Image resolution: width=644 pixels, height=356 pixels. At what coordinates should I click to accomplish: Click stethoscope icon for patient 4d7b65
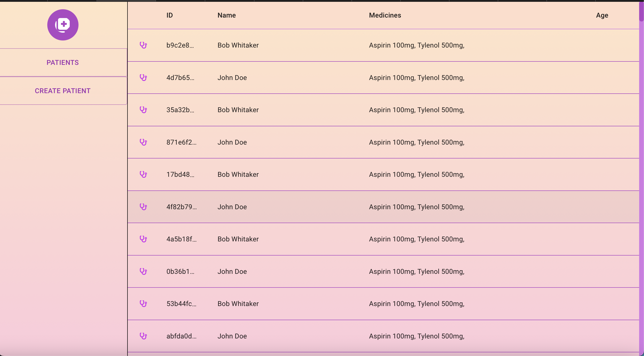[143, 78]
